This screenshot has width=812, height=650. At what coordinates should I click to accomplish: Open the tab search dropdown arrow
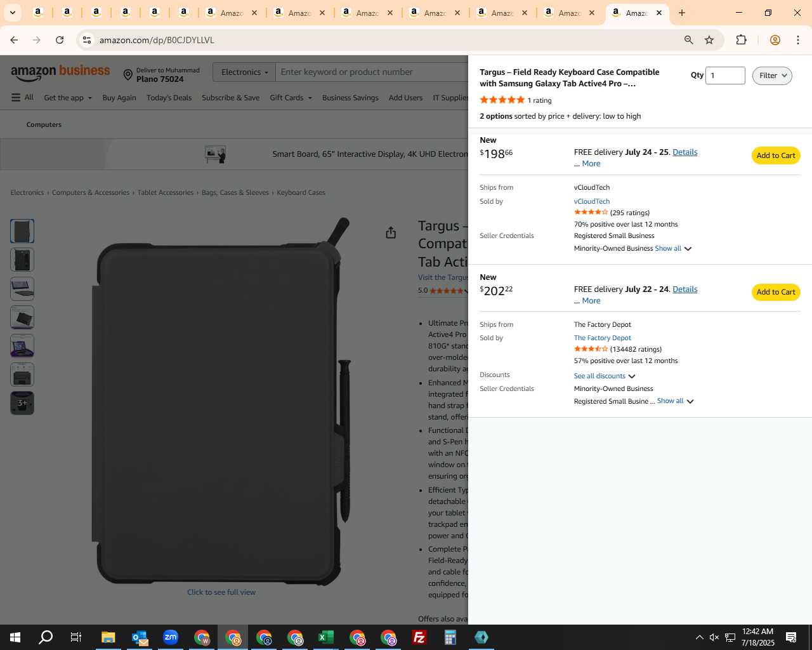[x=12, y=13]
